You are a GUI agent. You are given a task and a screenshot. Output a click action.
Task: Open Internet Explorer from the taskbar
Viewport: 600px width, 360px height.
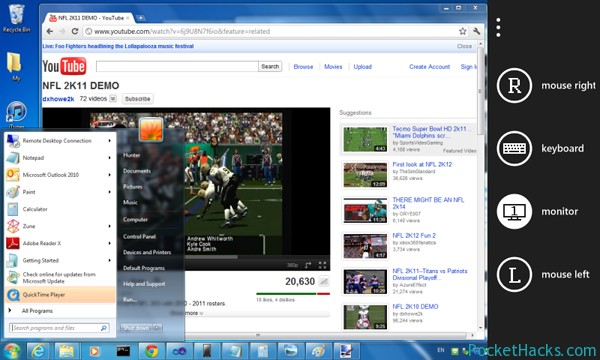(x=38, y=351)
